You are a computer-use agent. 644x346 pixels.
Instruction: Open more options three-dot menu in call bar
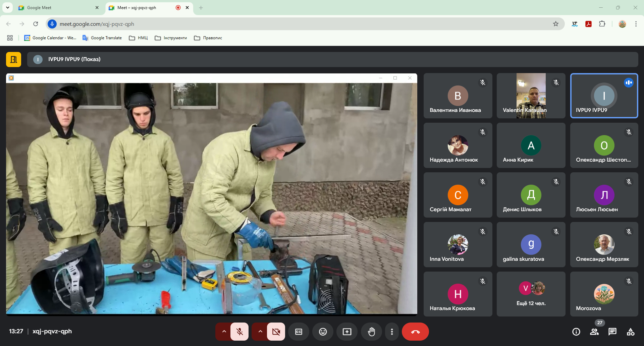[x=392, y=332]
